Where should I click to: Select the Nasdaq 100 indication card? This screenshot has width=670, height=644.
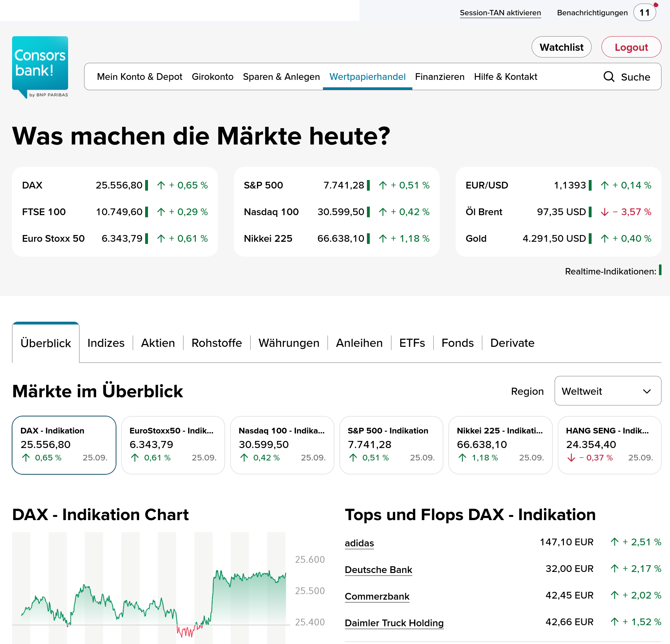pyautogui.click(x=282, y=445)
